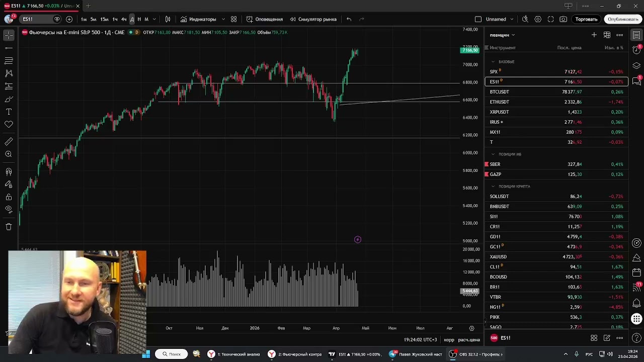This screenshot has height=362, width=644.
Task: Toggle the red flag on GAZP
Action: 487,174
